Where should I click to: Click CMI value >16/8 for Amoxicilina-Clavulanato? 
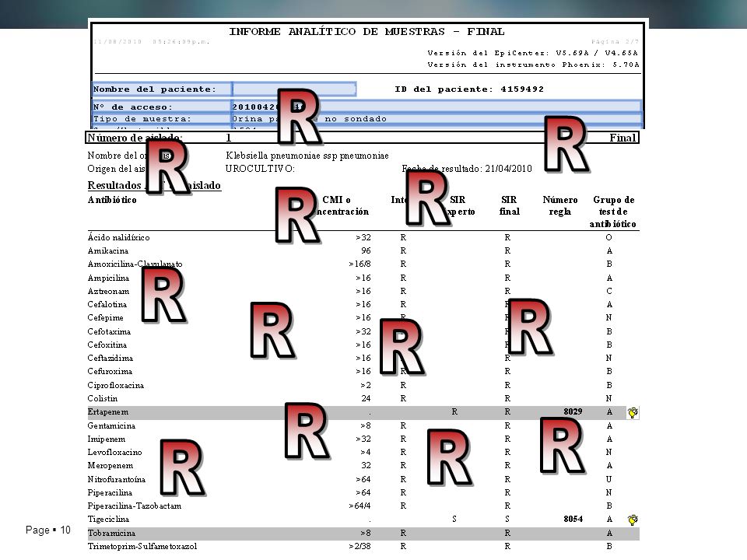360,264
